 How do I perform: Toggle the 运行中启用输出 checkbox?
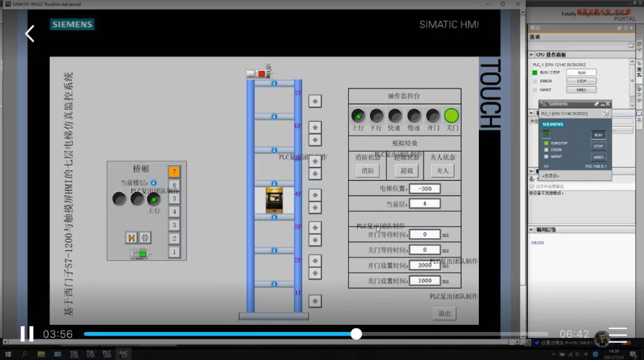coord(532,187)
